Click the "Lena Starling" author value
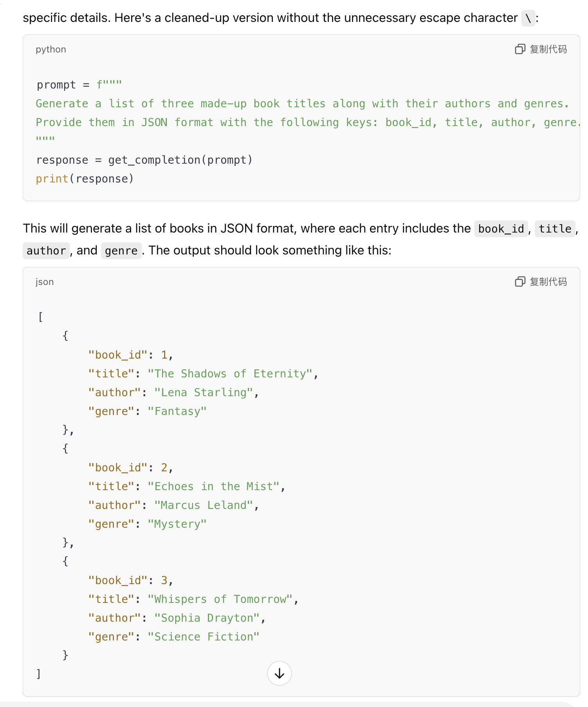 [x=204, y=393]
